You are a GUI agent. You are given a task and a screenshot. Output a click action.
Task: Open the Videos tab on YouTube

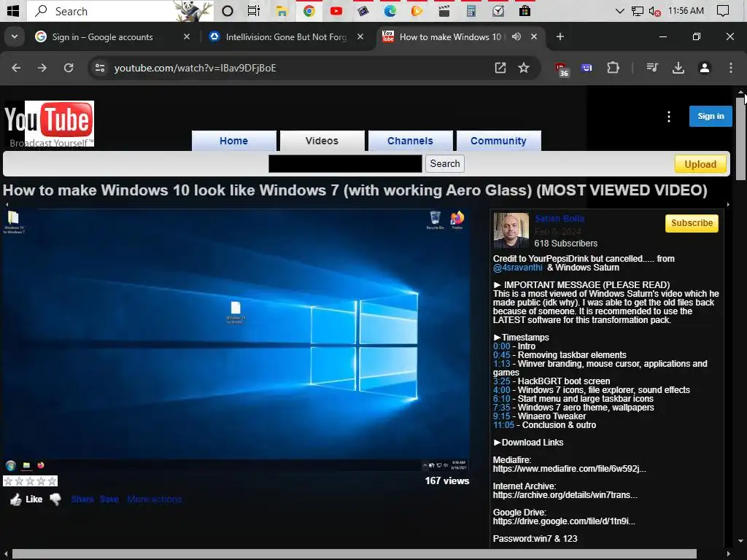tap(322, 141)
